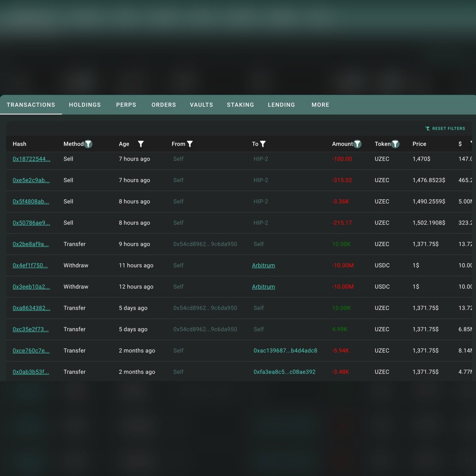The width and height of the screenshot is (476, 476).
Task: Open transaction hash 0xe5e2c9ab...
Action: [31, 180]
